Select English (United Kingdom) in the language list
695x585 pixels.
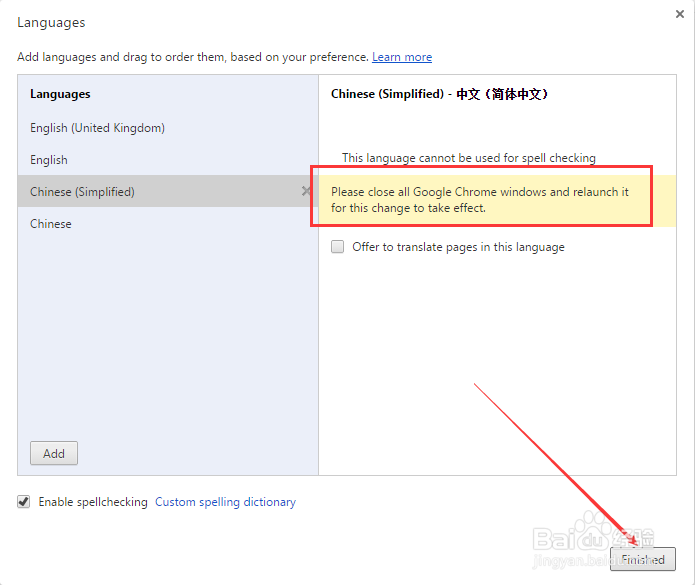coord(168,128)
